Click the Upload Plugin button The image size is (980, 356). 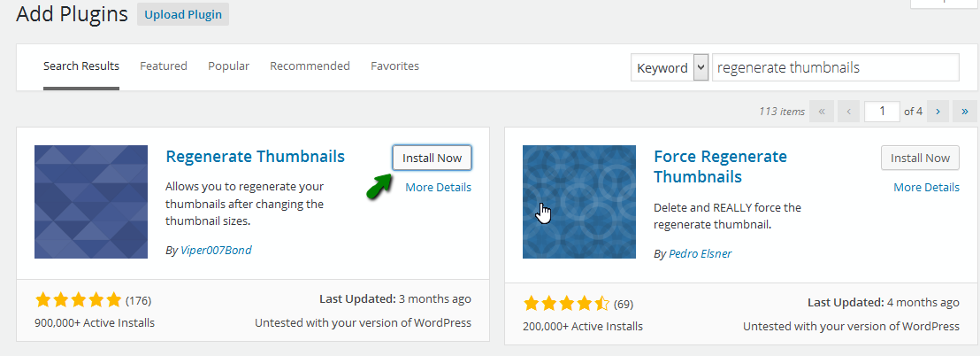(183, 14)
